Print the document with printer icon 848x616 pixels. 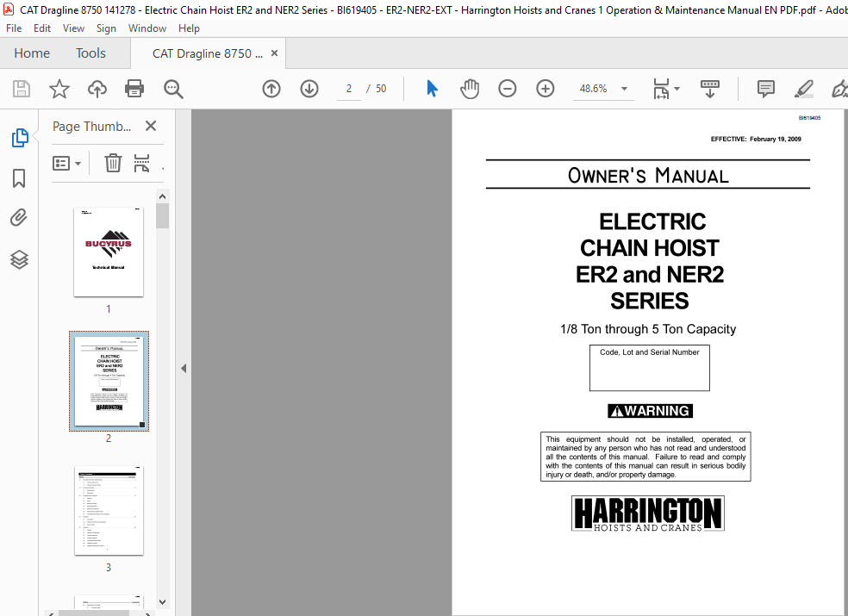pos(134,89)
